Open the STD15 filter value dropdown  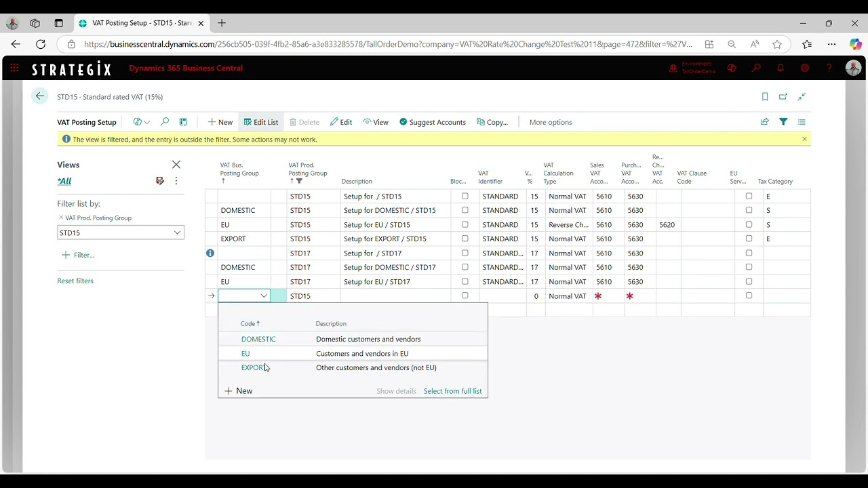click(x=177, y=232)
